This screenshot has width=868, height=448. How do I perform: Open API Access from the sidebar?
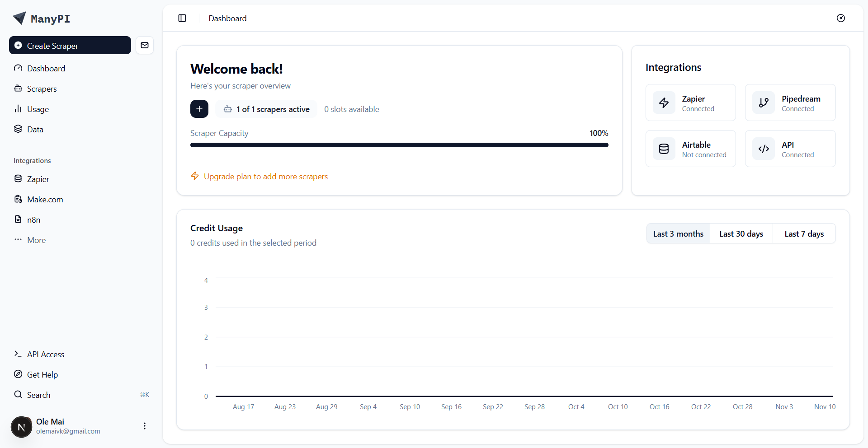pos(45,354)
